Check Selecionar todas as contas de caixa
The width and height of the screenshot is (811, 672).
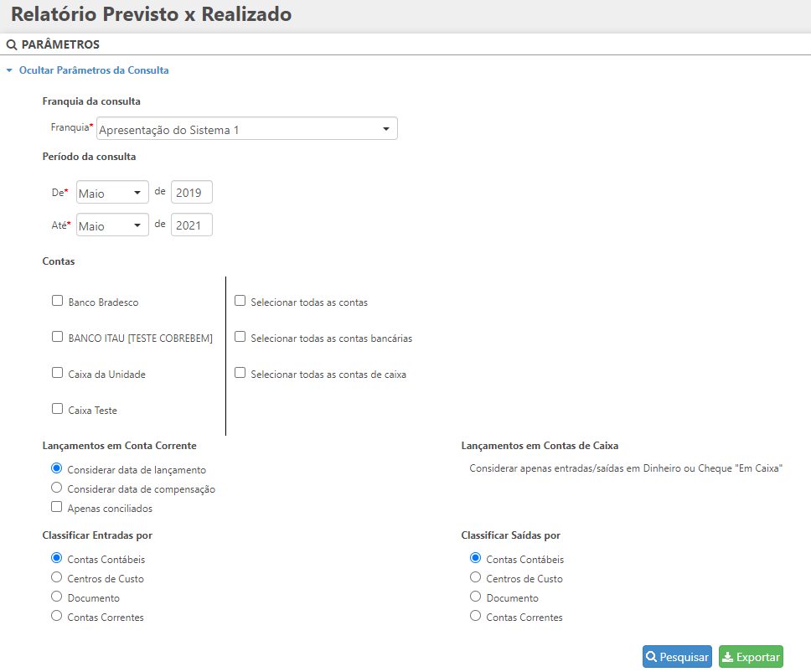240,373
